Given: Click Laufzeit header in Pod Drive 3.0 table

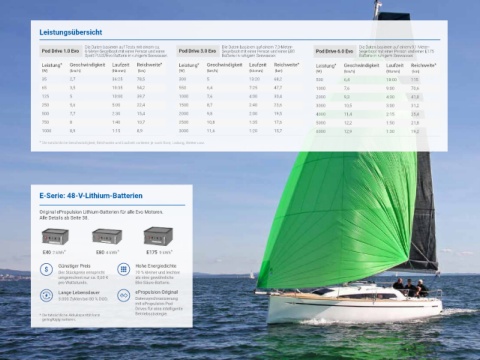Looking at the screenshot, I should click(257, 65).
